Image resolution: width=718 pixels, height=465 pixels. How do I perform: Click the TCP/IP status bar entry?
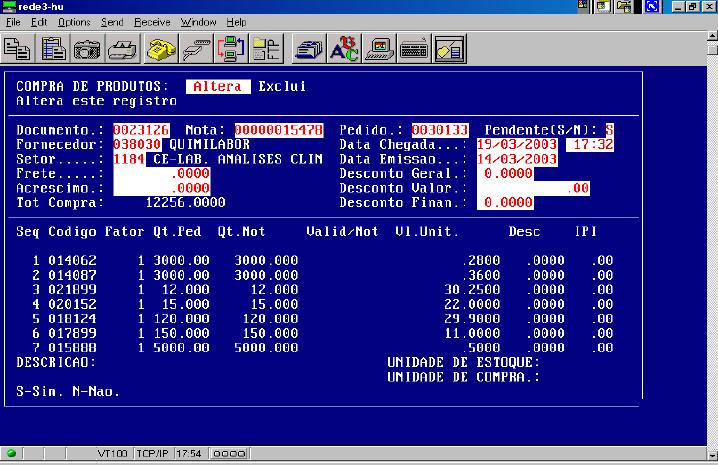pos(152,454)
